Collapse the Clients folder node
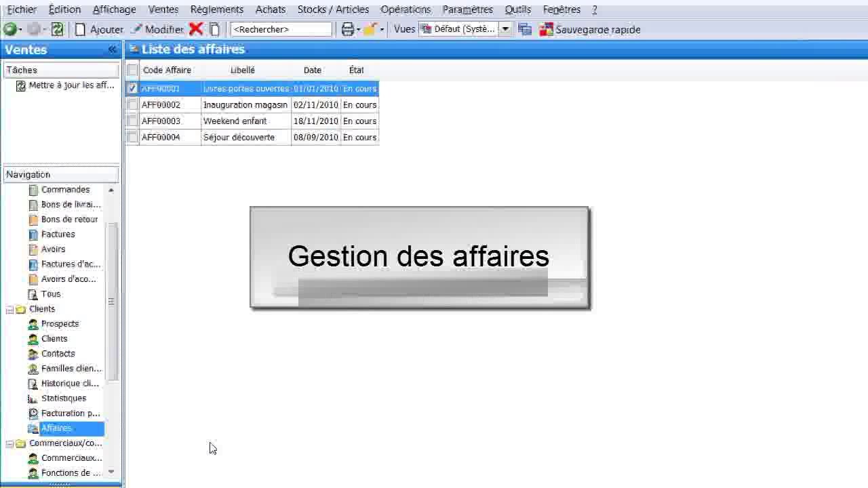Image resolution: width=868 pixels, height=488 pixels. click(9, 310)
